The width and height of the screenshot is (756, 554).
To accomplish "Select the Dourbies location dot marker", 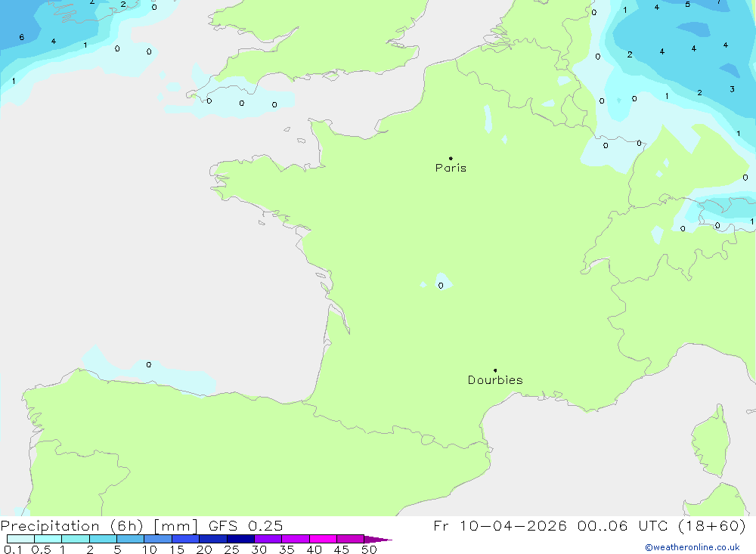I will click(x=495, y=370).
